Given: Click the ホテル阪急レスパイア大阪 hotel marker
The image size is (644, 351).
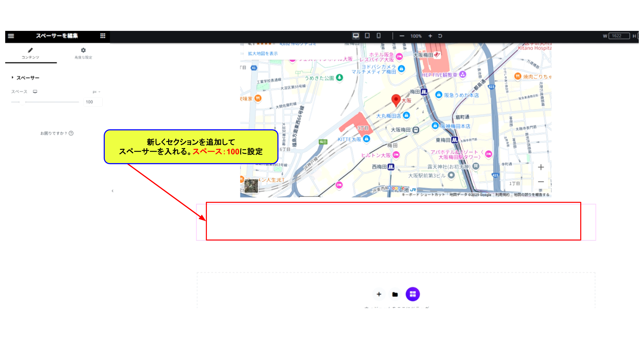Looking at the screenshot, I should click(x=399, y=57).
